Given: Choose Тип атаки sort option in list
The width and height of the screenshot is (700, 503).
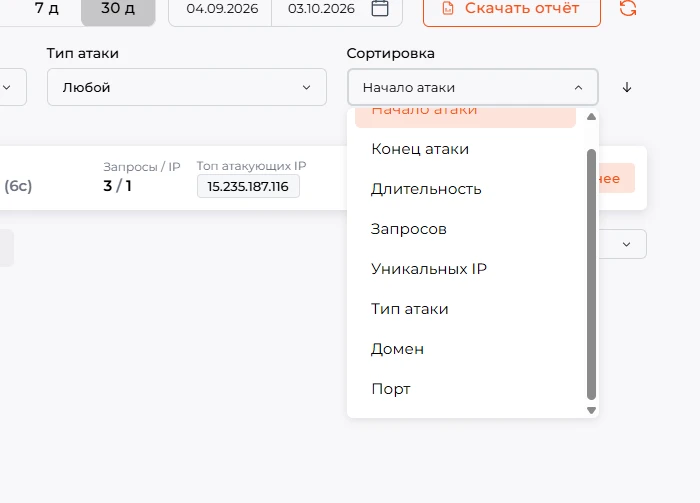Looking at the screenshot, I should coord(465,309).
